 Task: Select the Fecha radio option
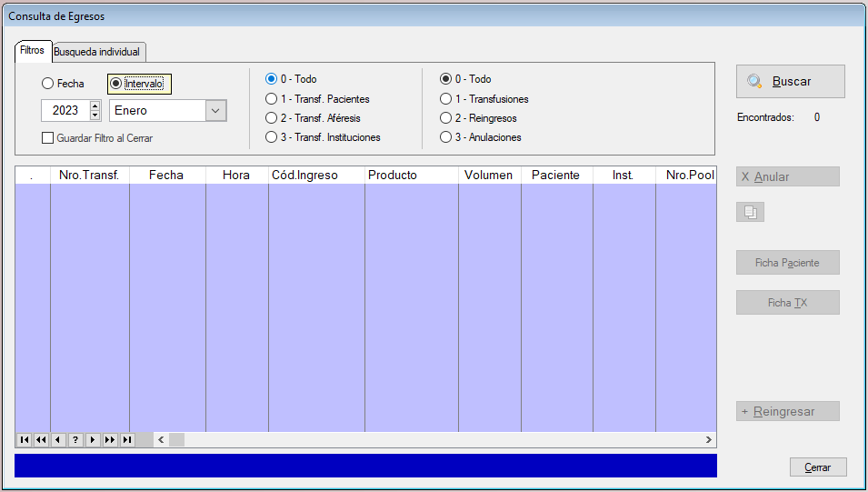pos(47,84)
